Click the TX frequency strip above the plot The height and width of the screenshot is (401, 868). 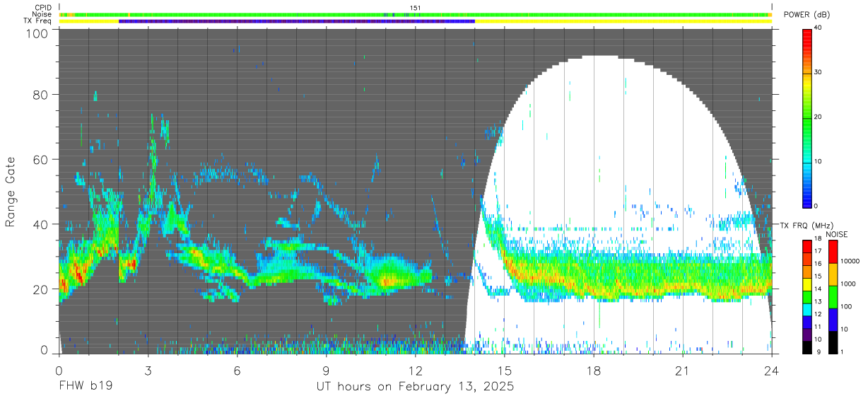click(x=415, y=21)
